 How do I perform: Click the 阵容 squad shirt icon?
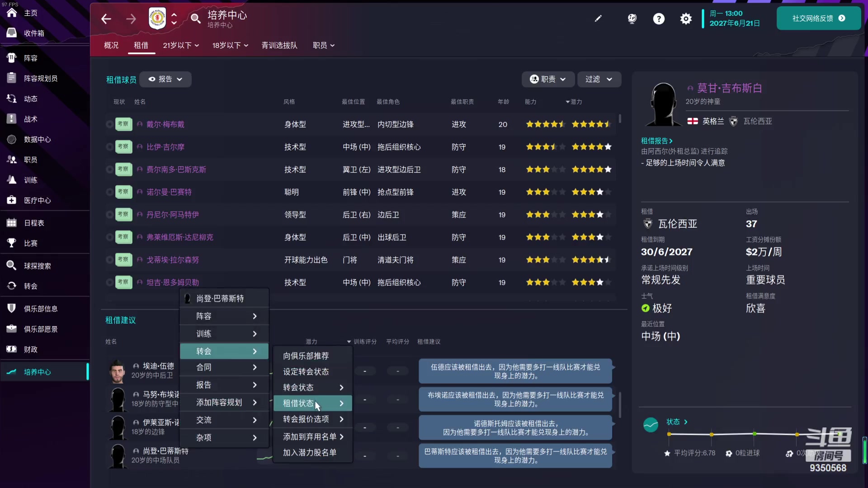click(x=12, y=58)
